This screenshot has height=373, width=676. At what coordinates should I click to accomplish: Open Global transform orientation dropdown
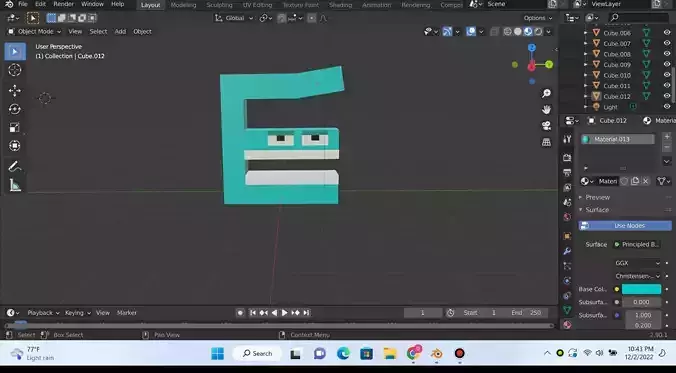click(x=234, y=18)
